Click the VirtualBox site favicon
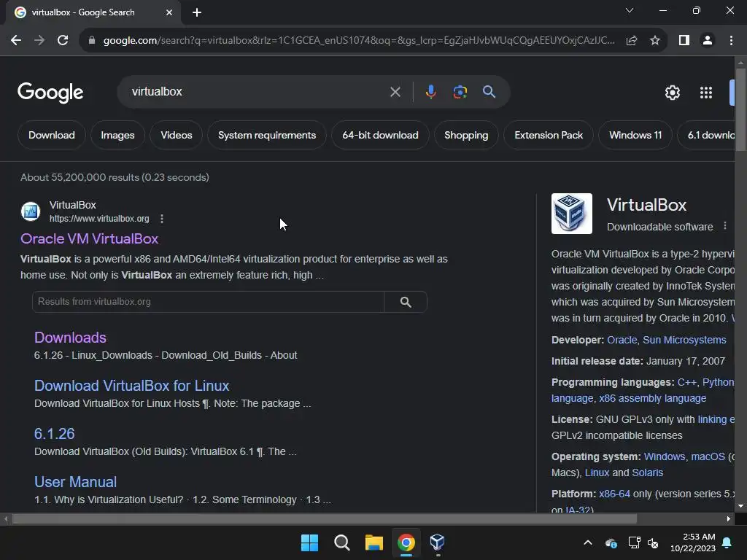 click(x=31, y=211)
